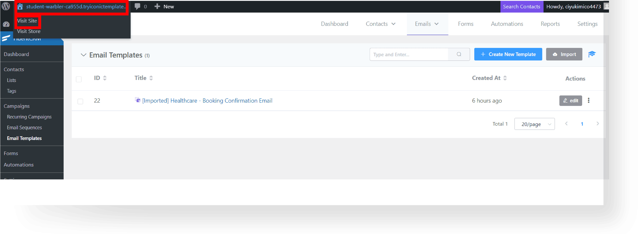Screen dimensions: 644x234
Task: Open the site name home link
Action: click(x=72, y=6)
